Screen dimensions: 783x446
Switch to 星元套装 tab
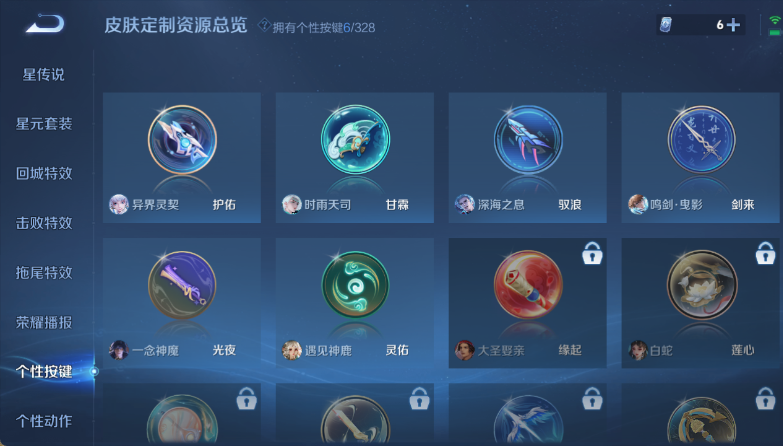tap(44, 124)
